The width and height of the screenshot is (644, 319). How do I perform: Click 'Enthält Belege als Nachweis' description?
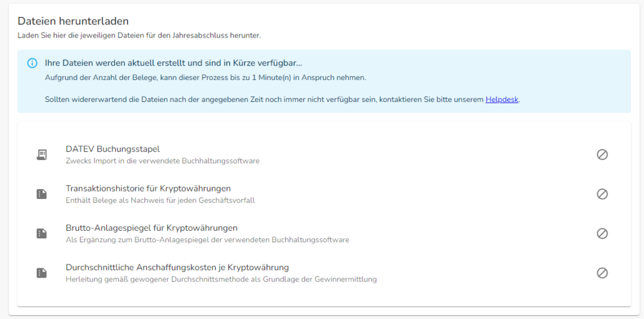coord(160,200)
